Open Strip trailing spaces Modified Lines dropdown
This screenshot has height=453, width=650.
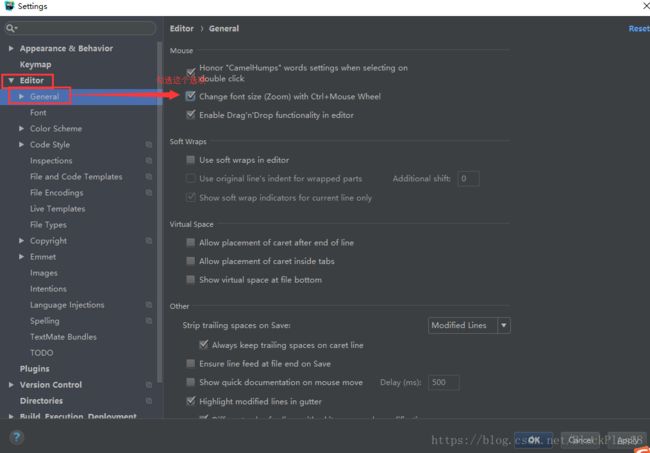(x=469, y=325)
